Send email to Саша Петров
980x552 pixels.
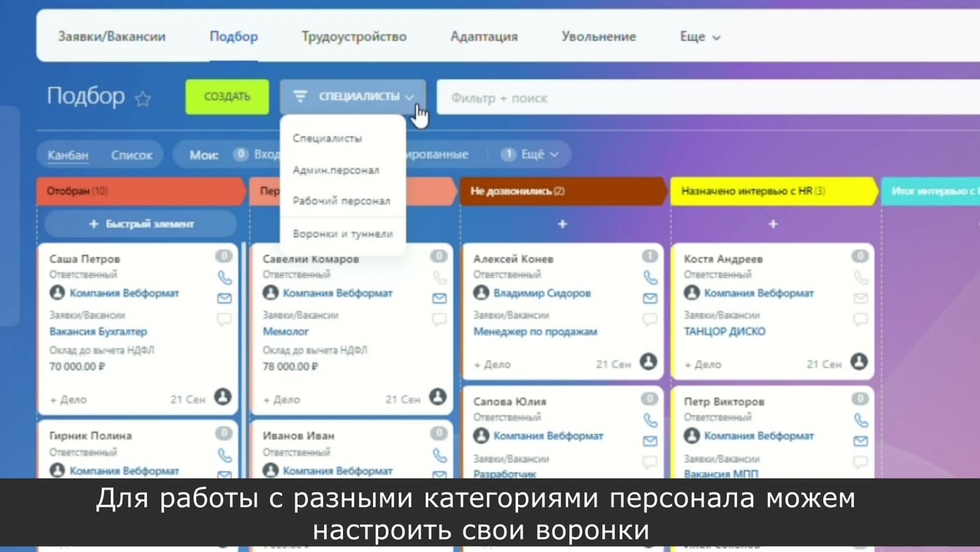(x=224, y=298)
